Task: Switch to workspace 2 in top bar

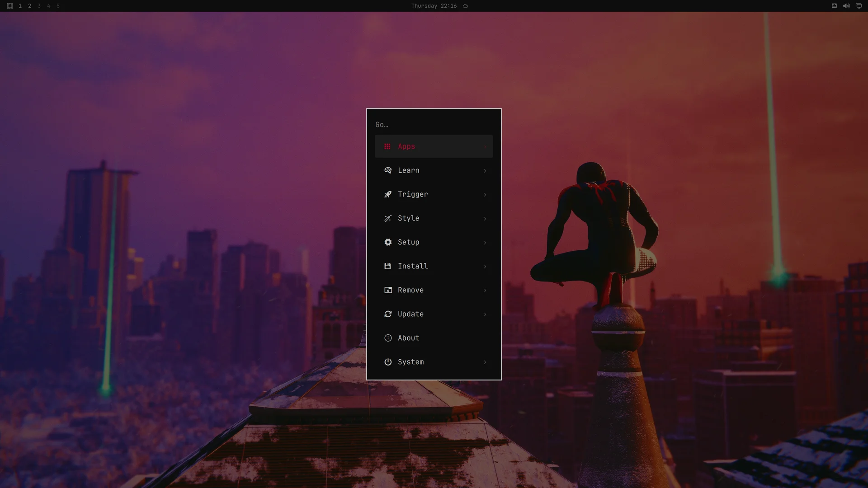Action: click(29, 6)
